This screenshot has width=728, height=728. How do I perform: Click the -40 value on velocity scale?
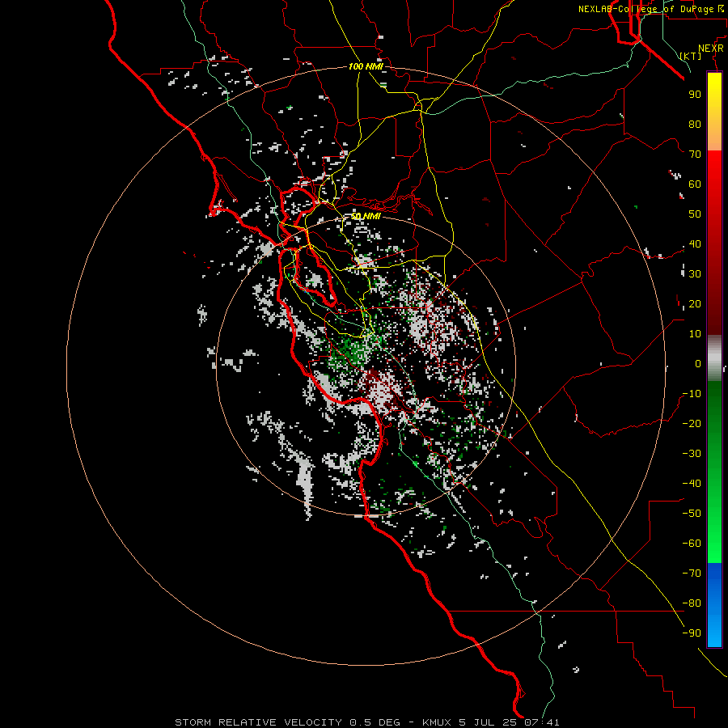pos(692,484)
